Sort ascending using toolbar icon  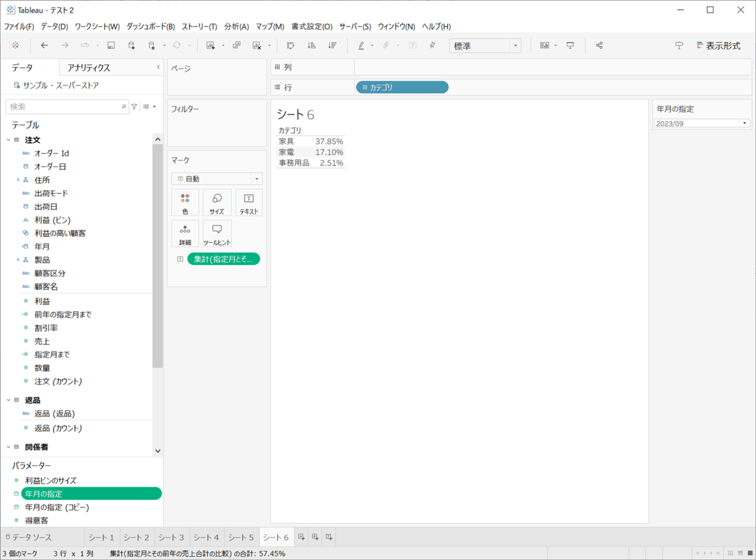tap(311, 45)
